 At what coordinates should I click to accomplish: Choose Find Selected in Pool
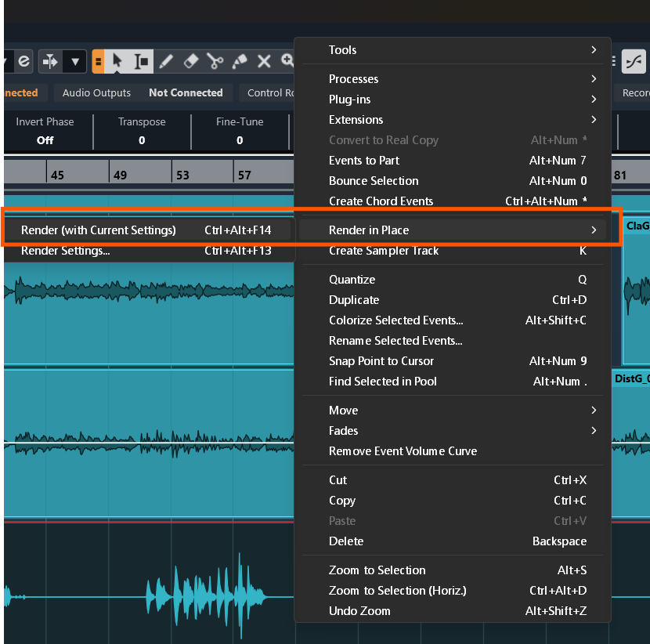coord(453,381)
